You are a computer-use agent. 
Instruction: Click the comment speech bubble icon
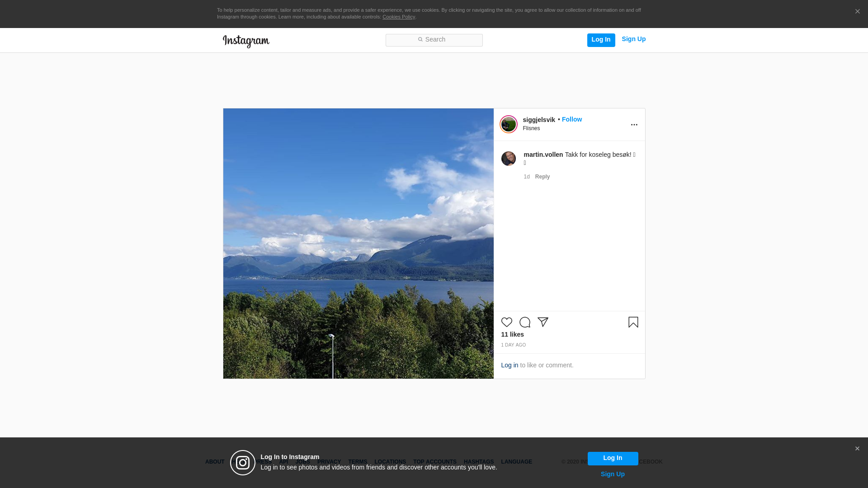(x=524, y=322)
